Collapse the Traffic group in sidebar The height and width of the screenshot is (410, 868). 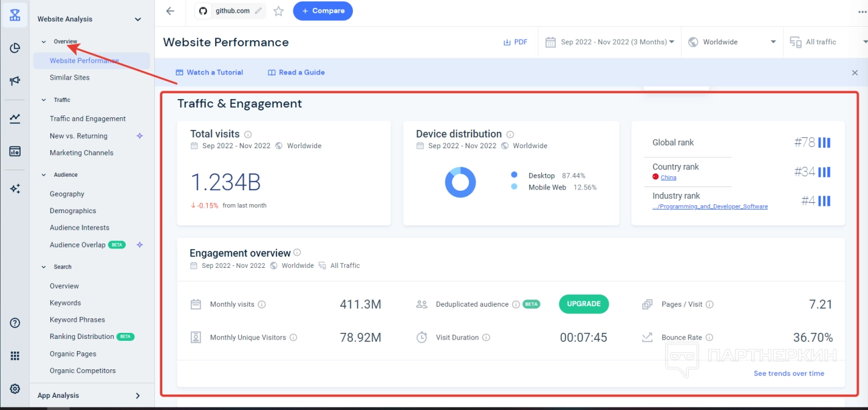click(43, 100)
